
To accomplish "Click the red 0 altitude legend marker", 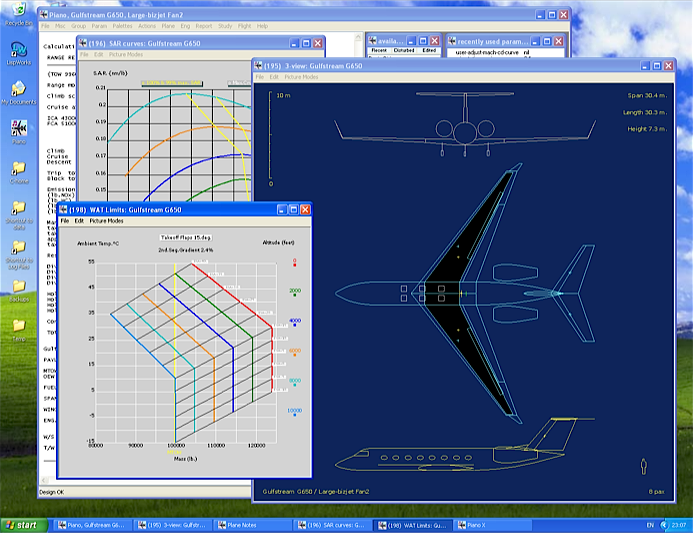I will point(294,263).
